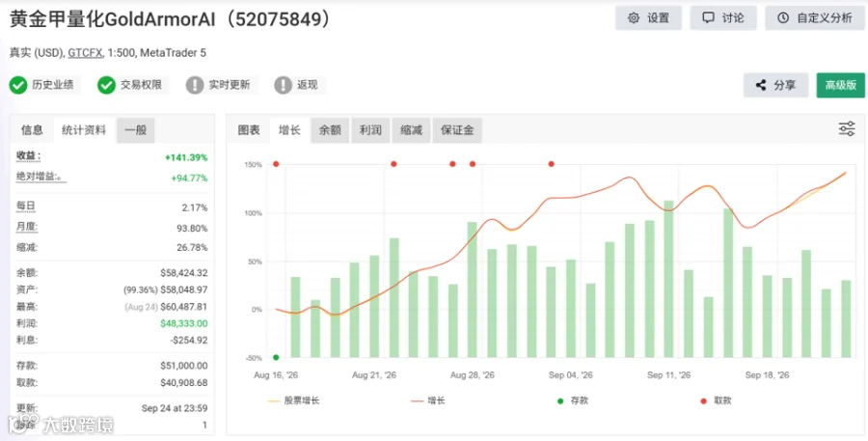Toggle 增长 red line legend entry
This screenshot has height=441, width=868.
click(428, 400)
